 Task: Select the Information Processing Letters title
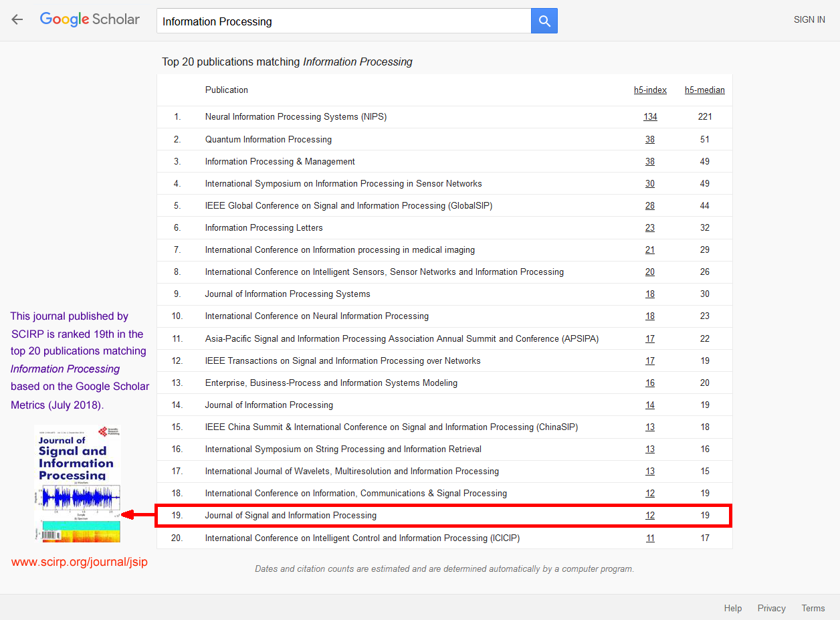click(x=264, y=228)
